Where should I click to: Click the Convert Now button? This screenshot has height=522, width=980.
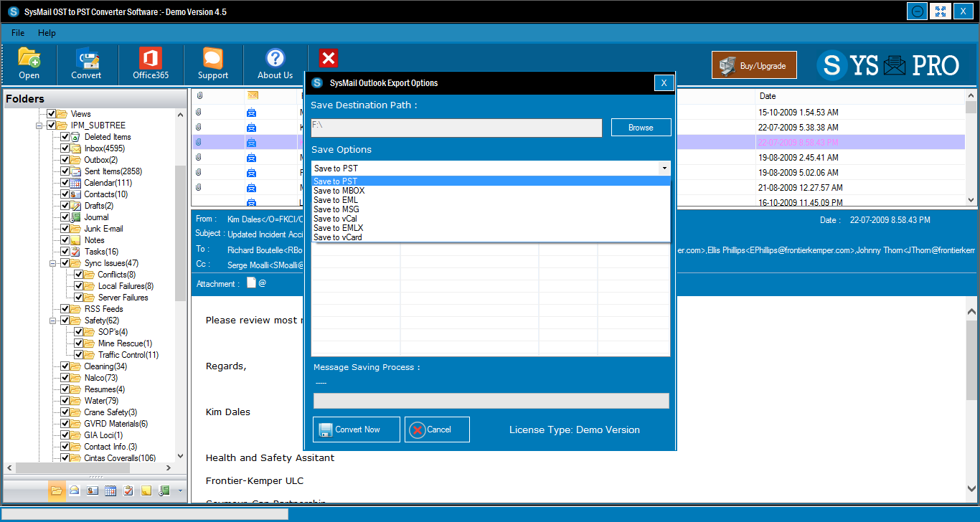pos(357,430)
